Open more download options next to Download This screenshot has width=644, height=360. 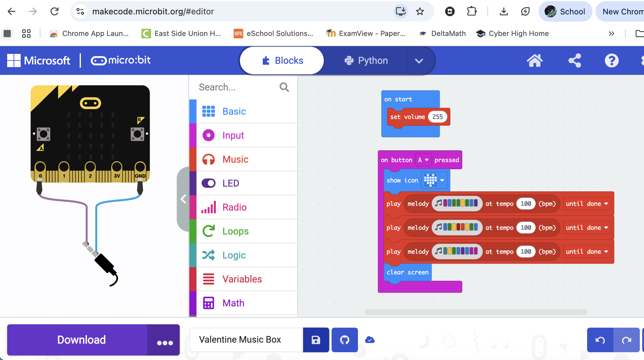[x=164, y=340]
